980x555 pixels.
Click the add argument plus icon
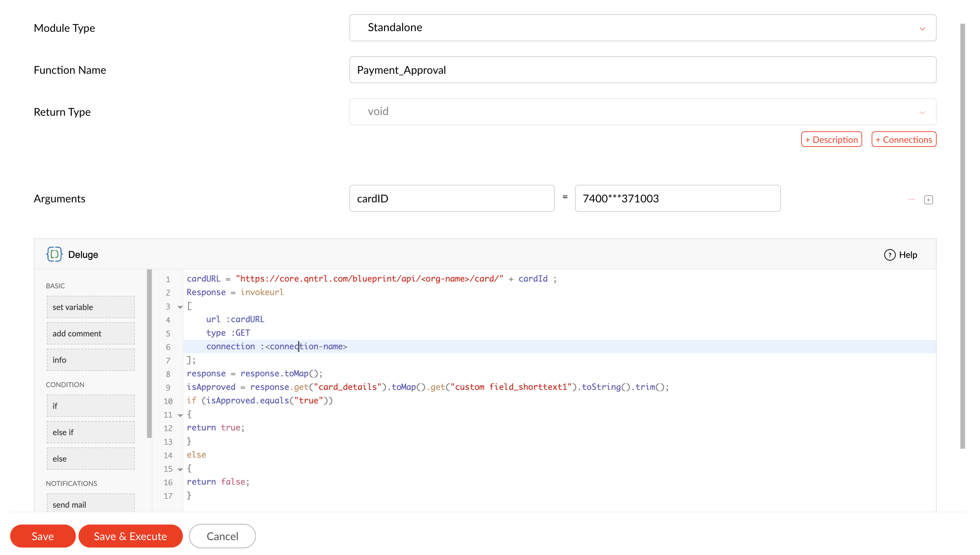pos(928,200)
